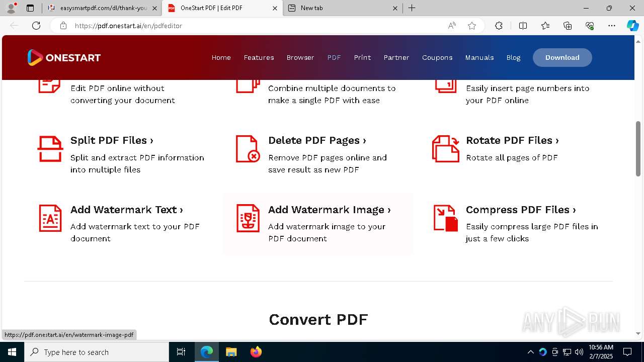Image resolution: width=644 pixels, height=362 pixels.
Task: Open the volume control
Action: (x=579, y=352)
